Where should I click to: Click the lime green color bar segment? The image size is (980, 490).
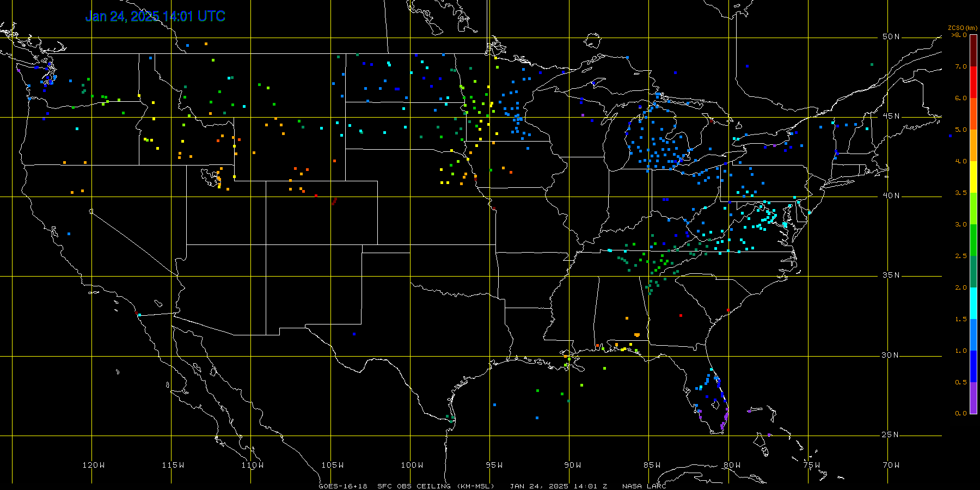click(973, 209)
